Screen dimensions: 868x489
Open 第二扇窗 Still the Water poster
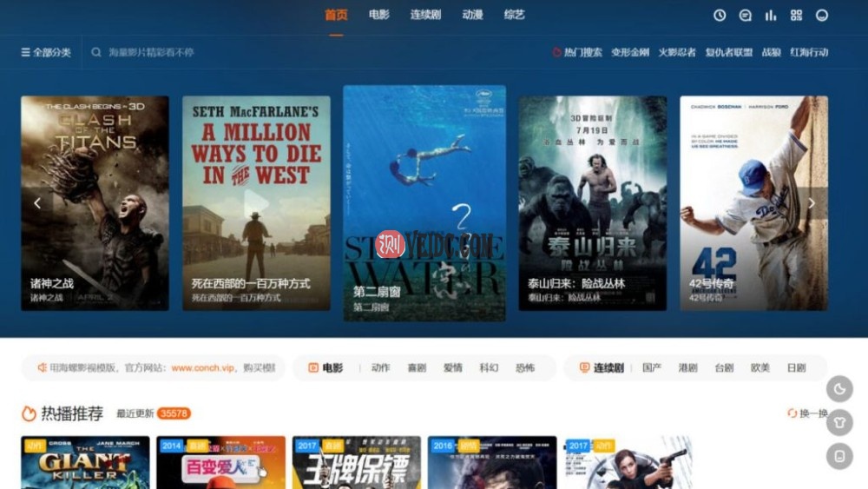click(x=424, y=202)
